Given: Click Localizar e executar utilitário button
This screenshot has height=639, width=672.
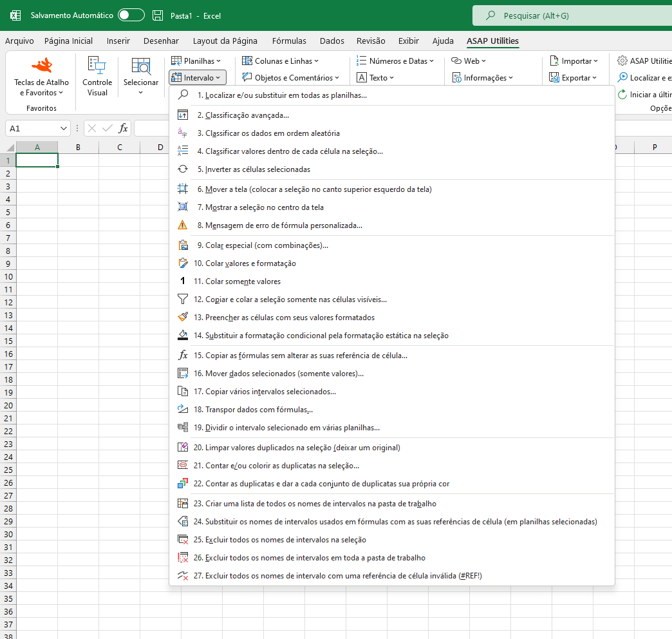Looking at the screenshot, I should [x=644, y=78].
